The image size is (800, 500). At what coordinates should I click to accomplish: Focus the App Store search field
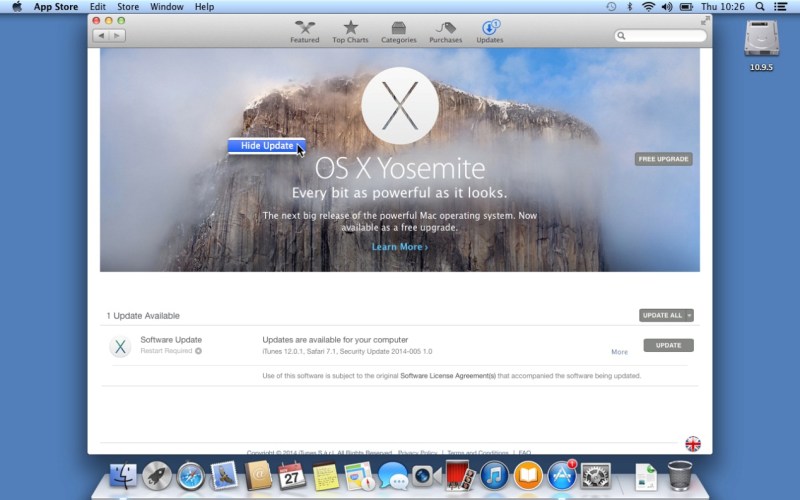pos(660,36)
